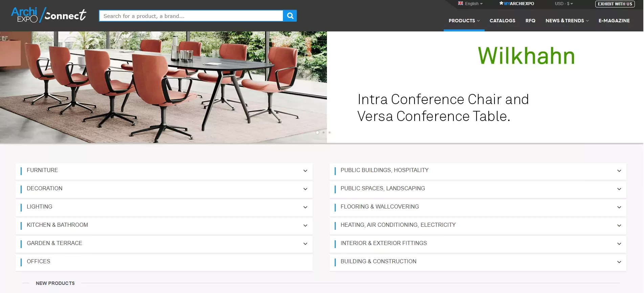Click the DECORATION category label
The height and width of the screenshot is (293, 644).
pyautogui.click(x=44, y=188)
